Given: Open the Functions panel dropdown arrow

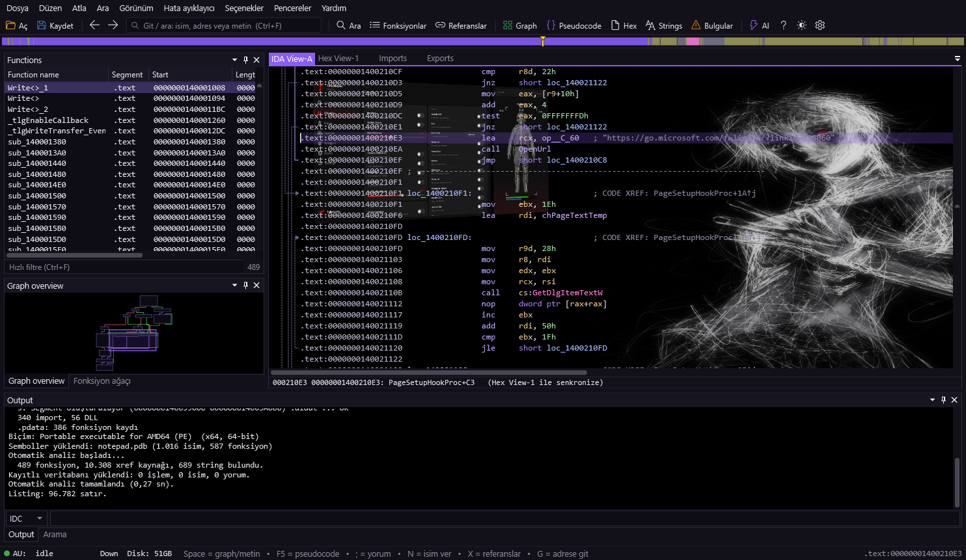Looking at the screenshot, I should (x=234, y=60).
